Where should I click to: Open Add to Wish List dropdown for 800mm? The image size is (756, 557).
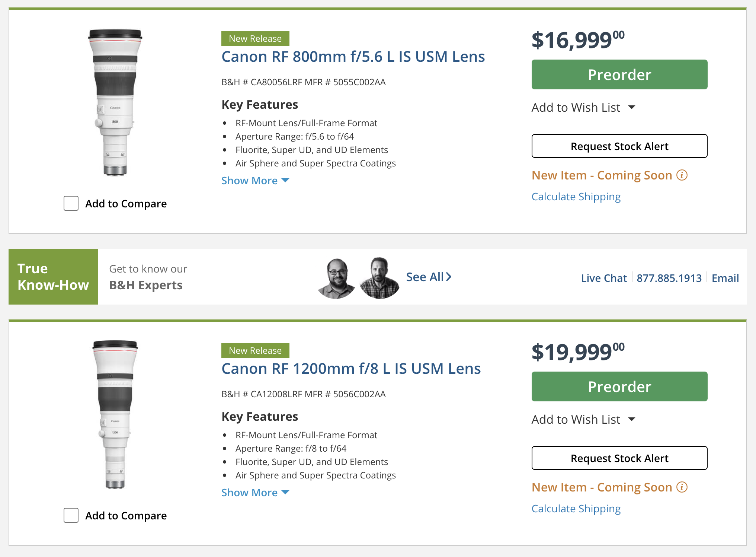583,108
